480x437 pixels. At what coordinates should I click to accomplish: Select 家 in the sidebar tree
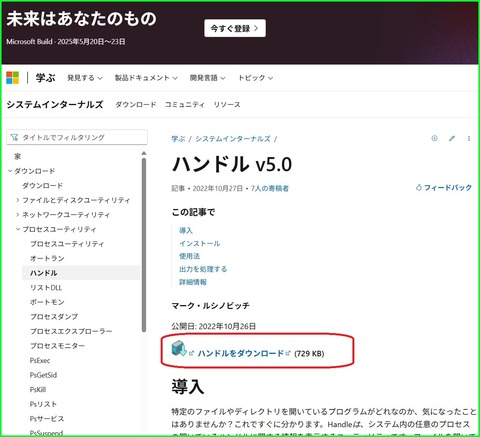coord(18,156)
